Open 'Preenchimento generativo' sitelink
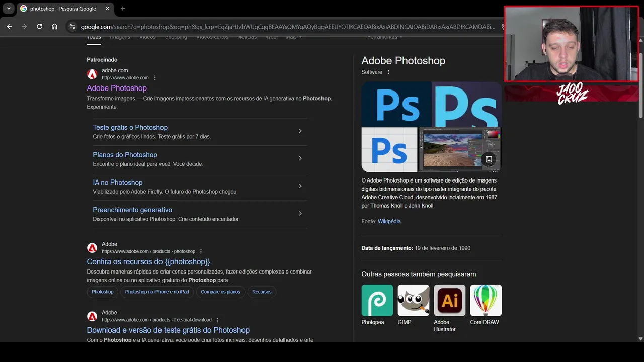 [x=132, y=210]
